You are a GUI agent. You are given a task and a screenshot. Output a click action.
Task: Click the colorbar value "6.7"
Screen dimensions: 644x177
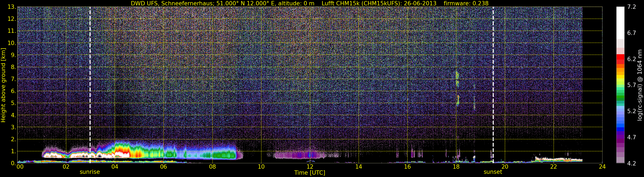(632, 33)
